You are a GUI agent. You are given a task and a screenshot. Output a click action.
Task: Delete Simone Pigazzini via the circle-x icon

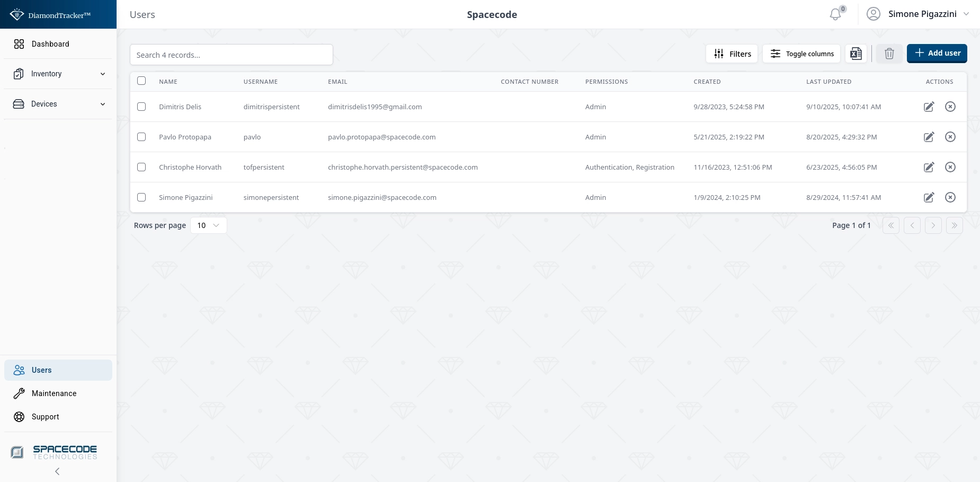(950, 197)
